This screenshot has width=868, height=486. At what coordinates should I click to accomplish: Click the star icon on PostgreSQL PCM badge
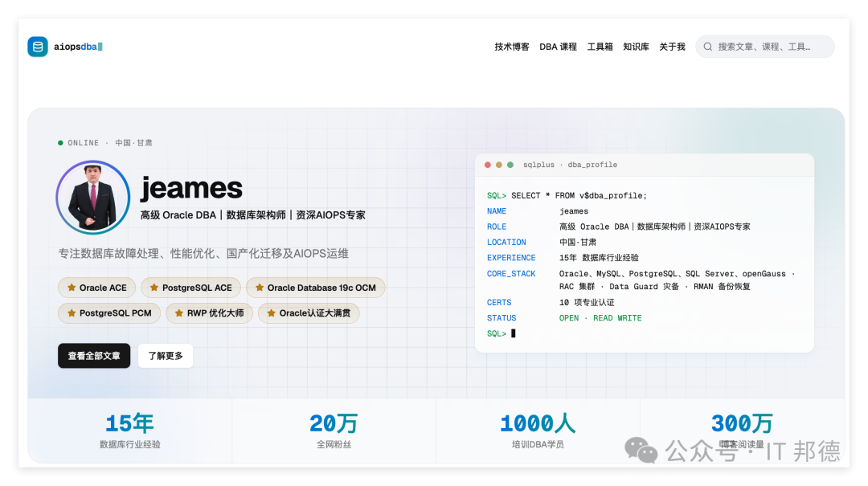tap(72, 312)
